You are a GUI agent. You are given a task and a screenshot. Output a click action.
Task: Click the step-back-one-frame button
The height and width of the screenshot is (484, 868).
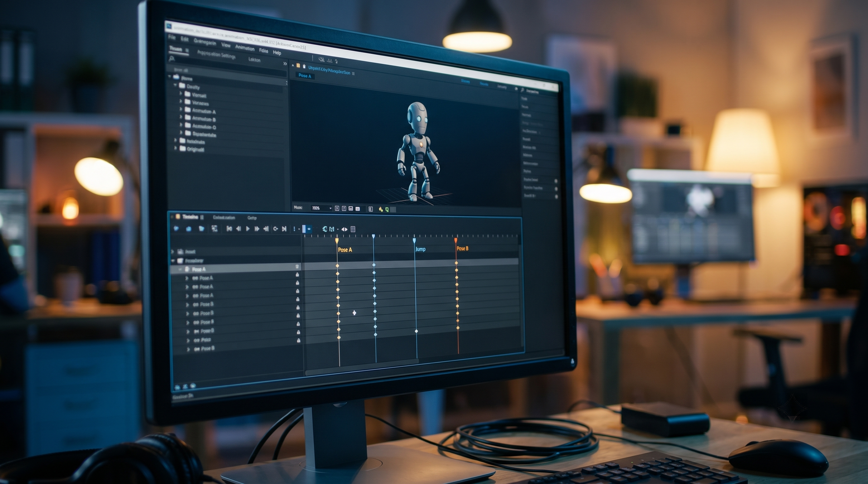[x=238, y=229]
